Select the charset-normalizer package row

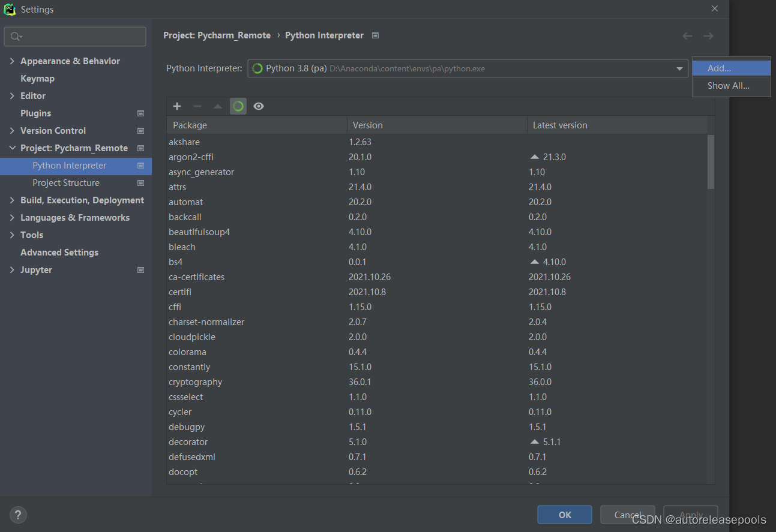[437, 322]
